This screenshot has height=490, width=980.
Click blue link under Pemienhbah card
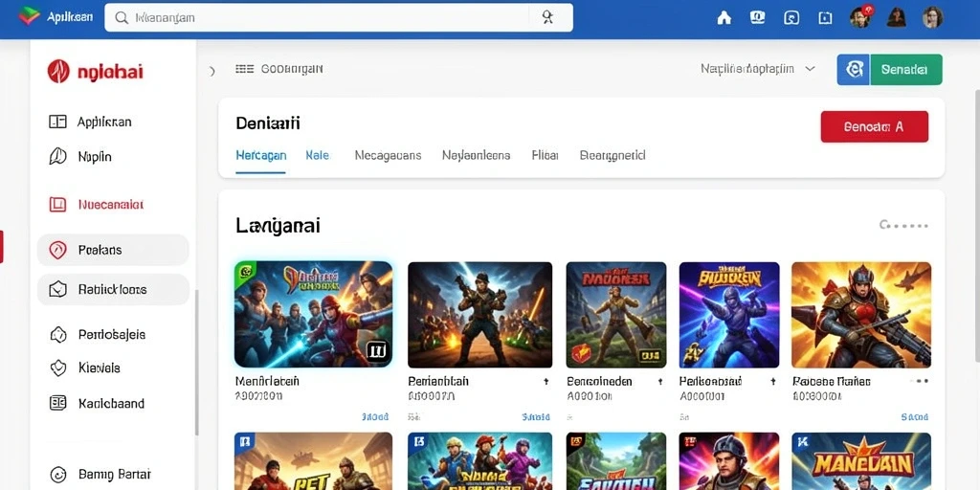pos(536,417)
